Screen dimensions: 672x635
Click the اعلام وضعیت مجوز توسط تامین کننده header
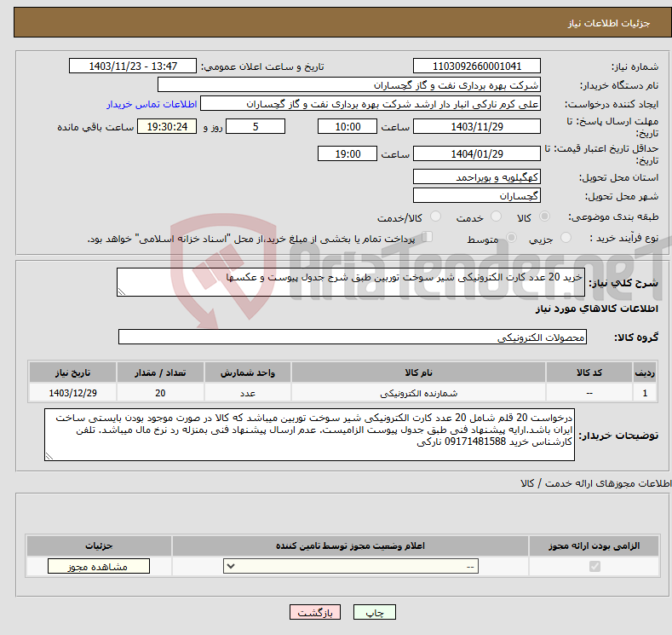(350, 546)
